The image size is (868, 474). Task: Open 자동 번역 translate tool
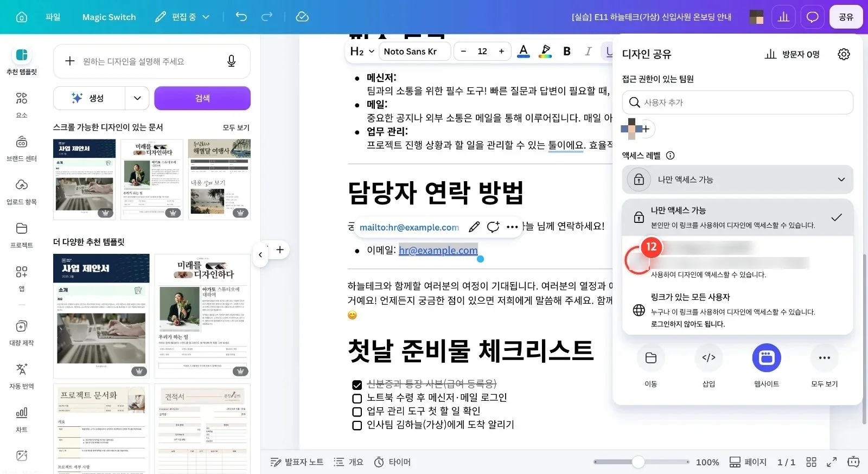coord(22,376)
